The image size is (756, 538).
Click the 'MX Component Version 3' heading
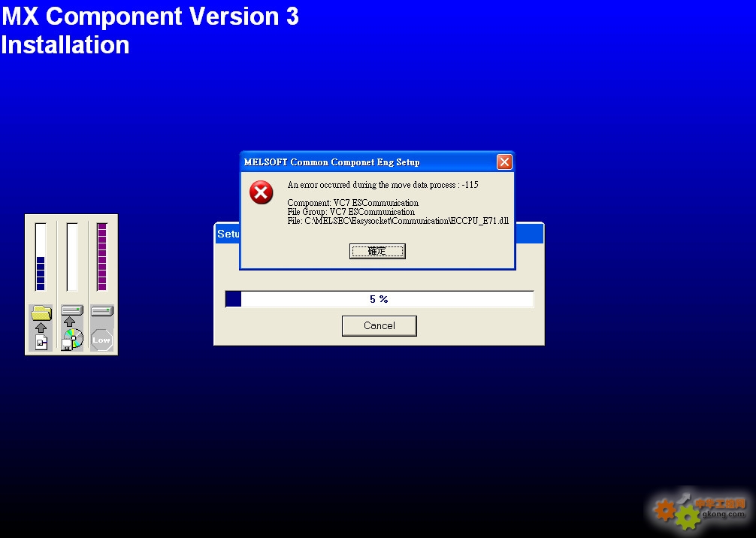tap(150, 16)
